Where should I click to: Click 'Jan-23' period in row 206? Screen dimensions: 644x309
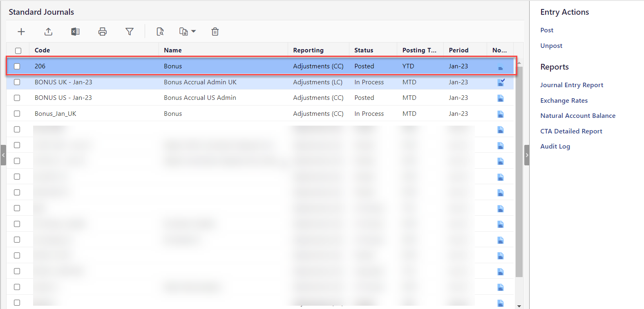[458, 66]
